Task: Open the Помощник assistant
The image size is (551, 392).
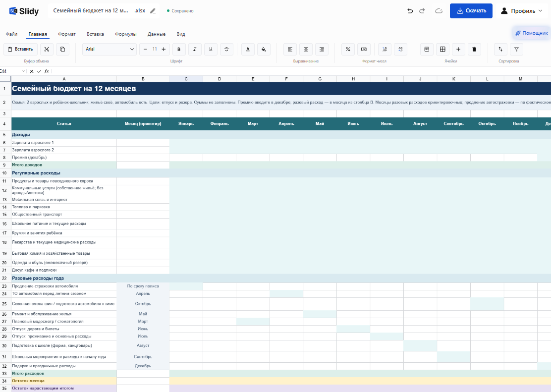Action: 531,33
